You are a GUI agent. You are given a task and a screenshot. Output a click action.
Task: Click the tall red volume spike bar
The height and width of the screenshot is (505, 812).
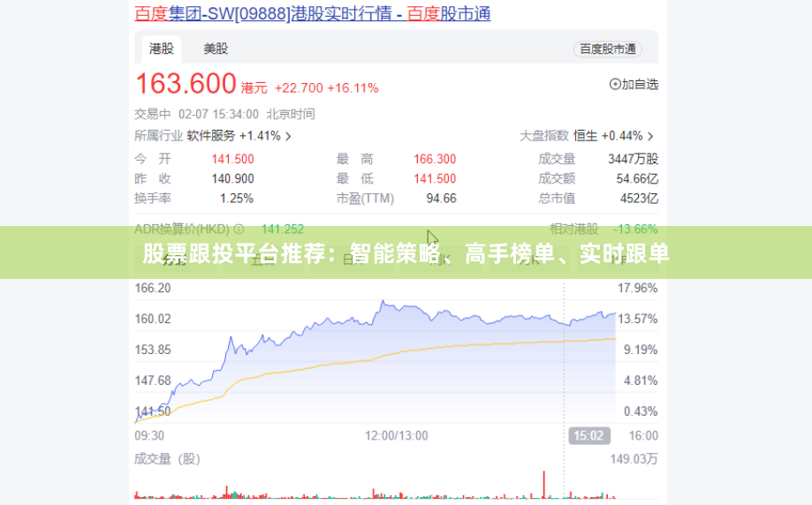pos(543,485)
